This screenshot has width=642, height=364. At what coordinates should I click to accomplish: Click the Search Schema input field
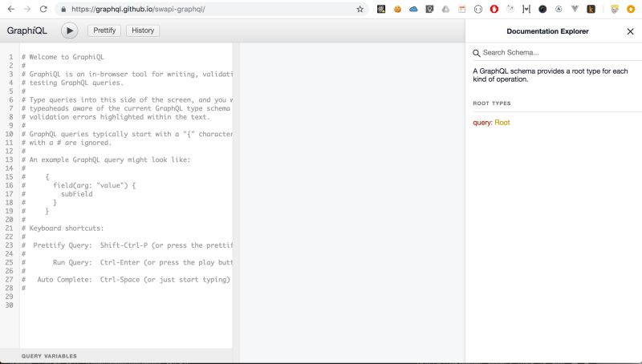click(557, 53)
